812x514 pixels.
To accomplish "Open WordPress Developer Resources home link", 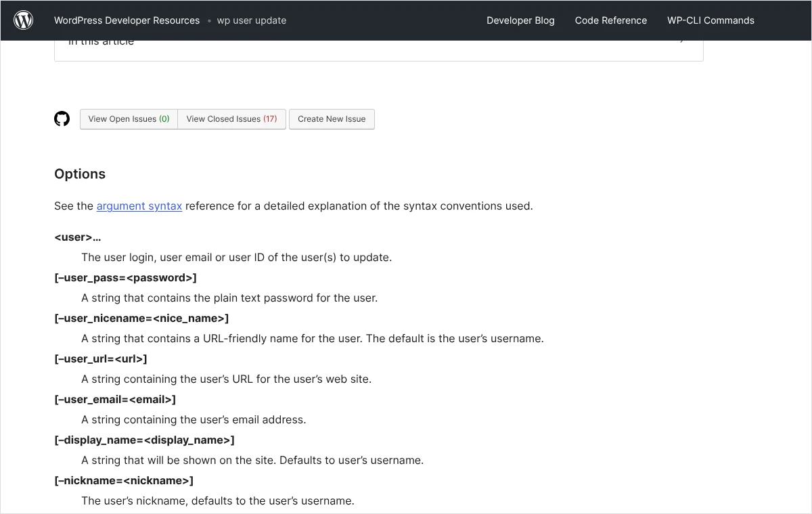I will click(x=127, y=20).
